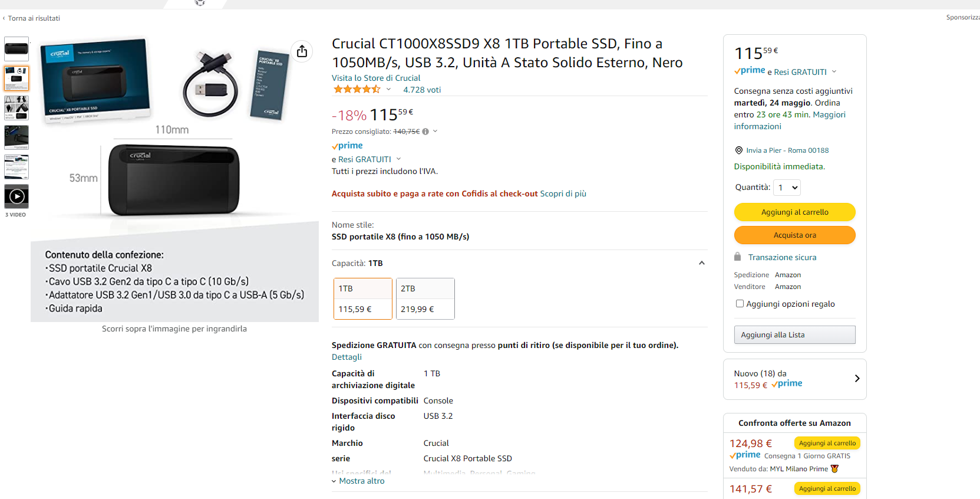This screenshot has width=980, height=499.
Task: Click the prime logo under the price
Action: click(x=348, y=146)
